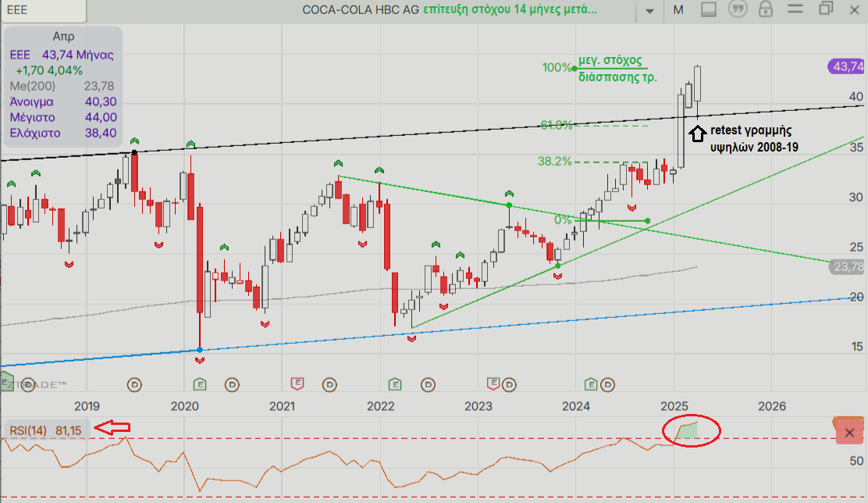The image size is (868, 503).
Task: Open the red earnings E marker at 2021
Action: (297, 383)
